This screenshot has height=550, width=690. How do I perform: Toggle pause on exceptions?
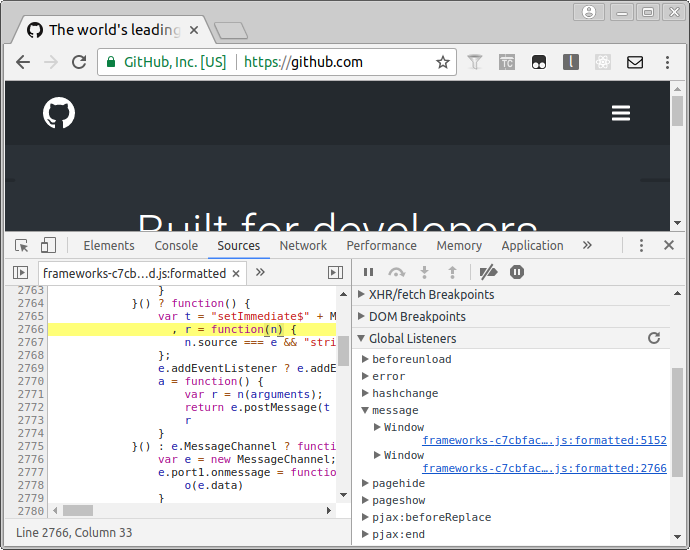[x=517, y=272]
